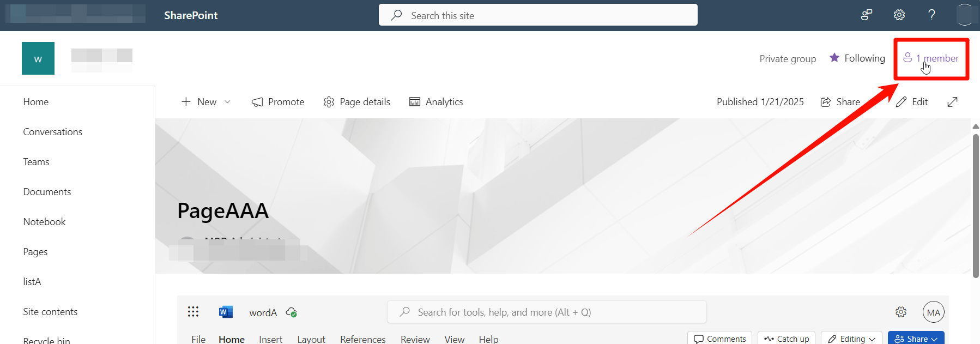The height and width of the screenshot is (344, 980).
Task: Toggle Following star for this site
Action: (x=857, y=58)
